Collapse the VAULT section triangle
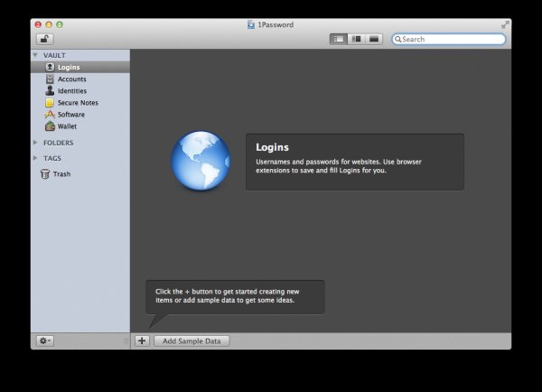Image resolution: width=542 pixels, height=392 pixels. click(x=35, y=55)
